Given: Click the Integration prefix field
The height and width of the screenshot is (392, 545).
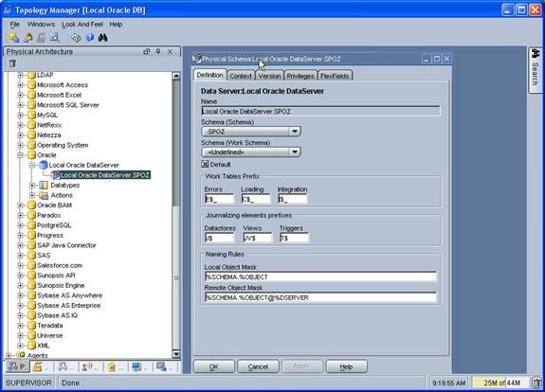Looking at the screenshot, I should (292, 199).
